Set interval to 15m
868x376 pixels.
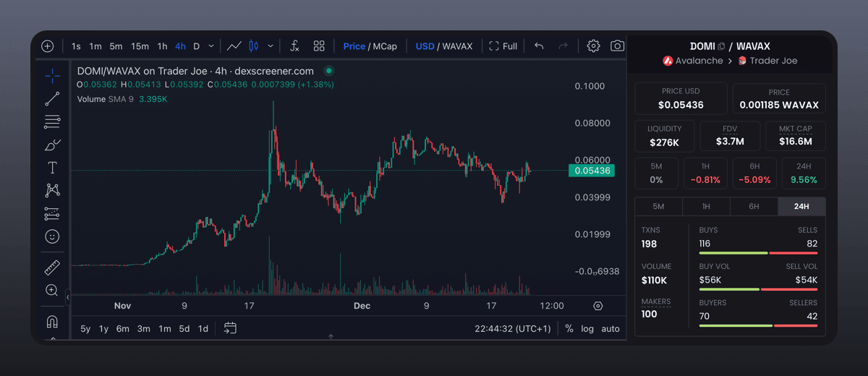point(140,46)
